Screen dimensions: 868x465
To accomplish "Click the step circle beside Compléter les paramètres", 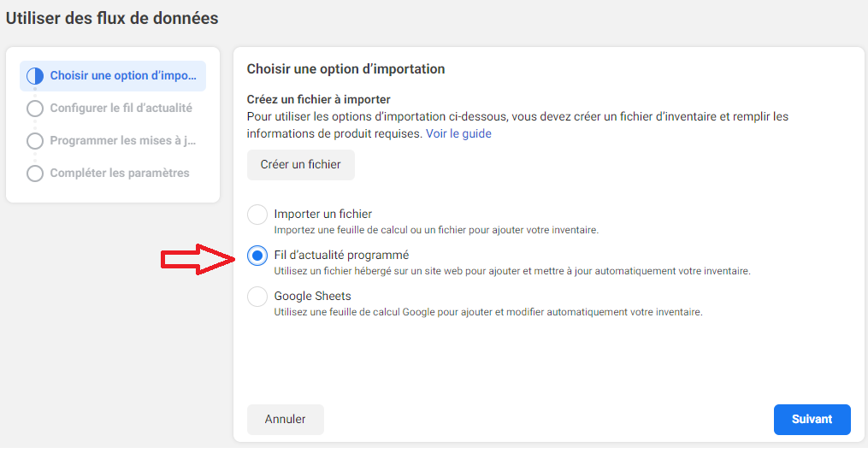I will click(35, 174).
